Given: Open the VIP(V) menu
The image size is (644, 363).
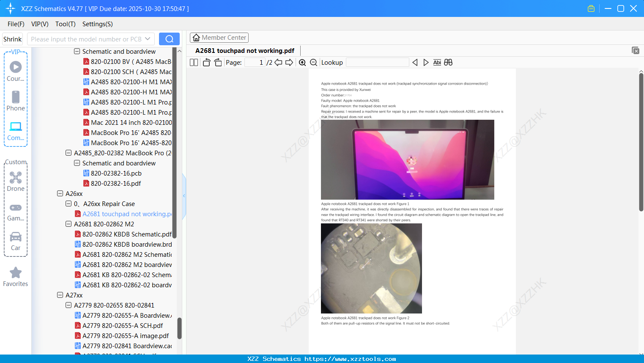Looking at the screenshot, I should [x=40, y=24].
